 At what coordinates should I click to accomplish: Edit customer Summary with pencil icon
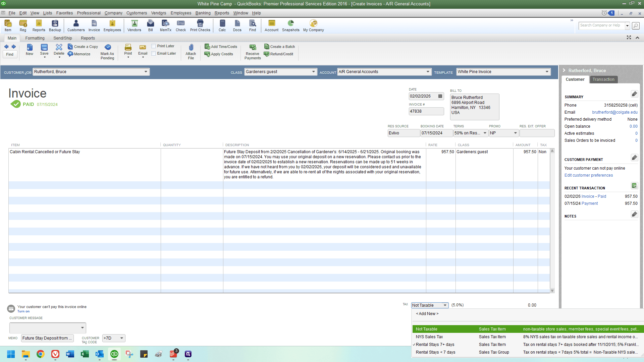tap(634, 94)
